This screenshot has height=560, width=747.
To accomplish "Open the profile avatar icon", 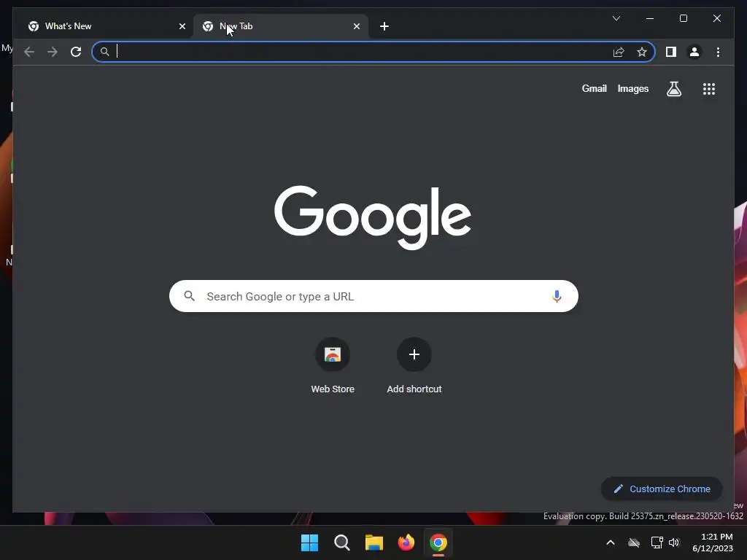I will pyautogui.click(x=694, y=52).
